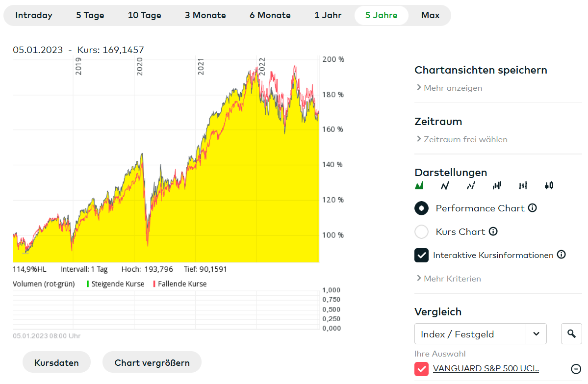The image size is (588, 384).
Task: Click the Chart vergrößern button
Action: coord(152,363)
